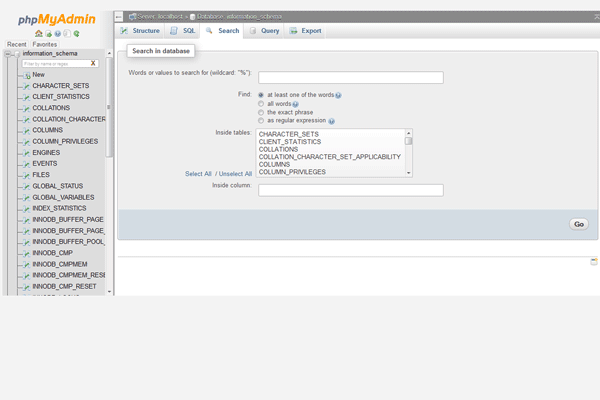Click the help icon after 'at least one of the words'
600x400 pixels.
tap(339, 95)
